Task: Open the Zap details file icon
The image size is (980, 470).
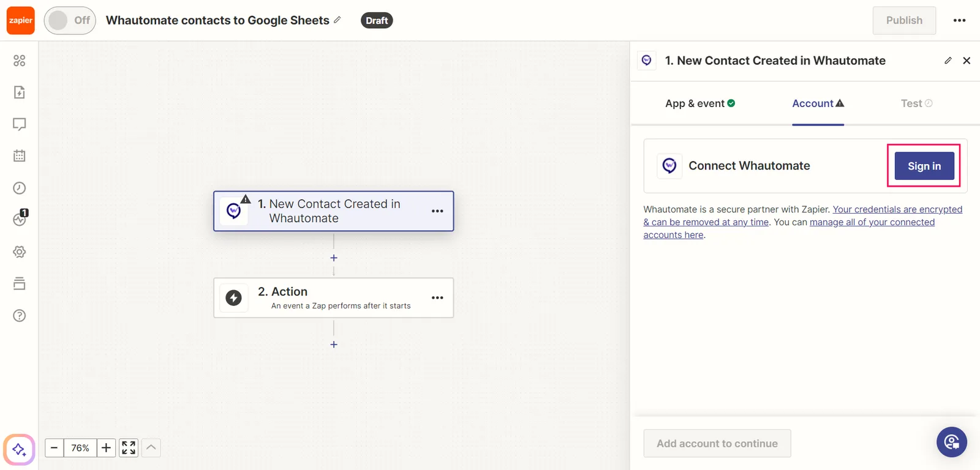Action: (20, 92)
